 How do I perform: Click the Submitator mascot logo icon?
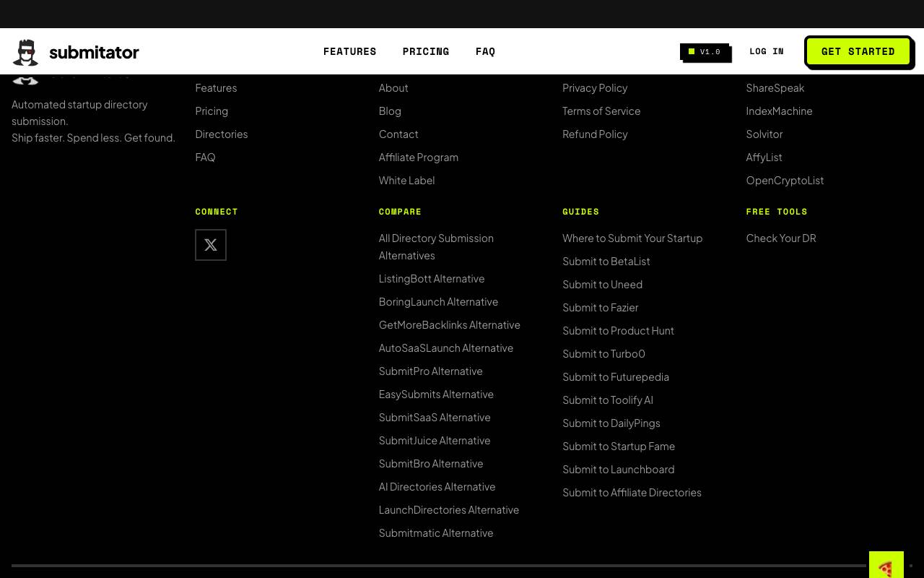pos(25,52)
